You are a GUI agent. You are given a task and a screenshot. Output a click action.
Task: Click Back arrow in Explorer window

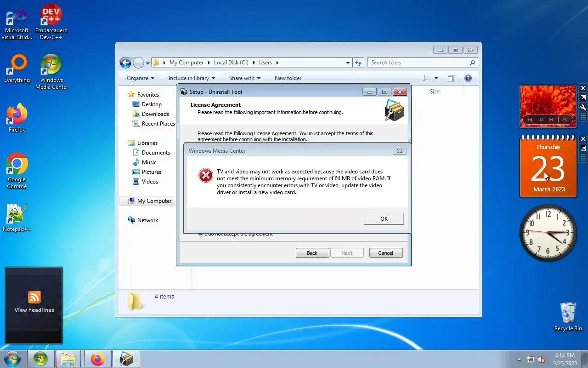point(125,63)
